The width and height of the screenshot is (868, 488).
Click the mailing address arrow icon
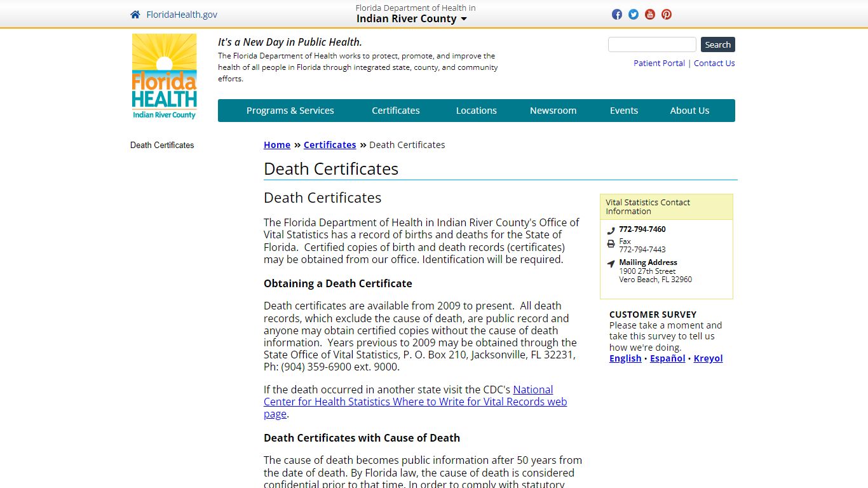[x=611, y=264]
